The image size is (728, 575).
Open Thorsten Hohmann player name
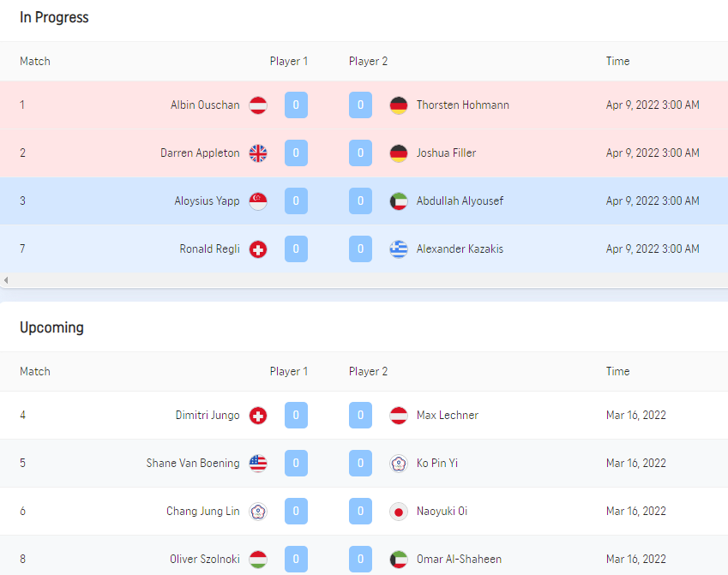tap(462, 105)
